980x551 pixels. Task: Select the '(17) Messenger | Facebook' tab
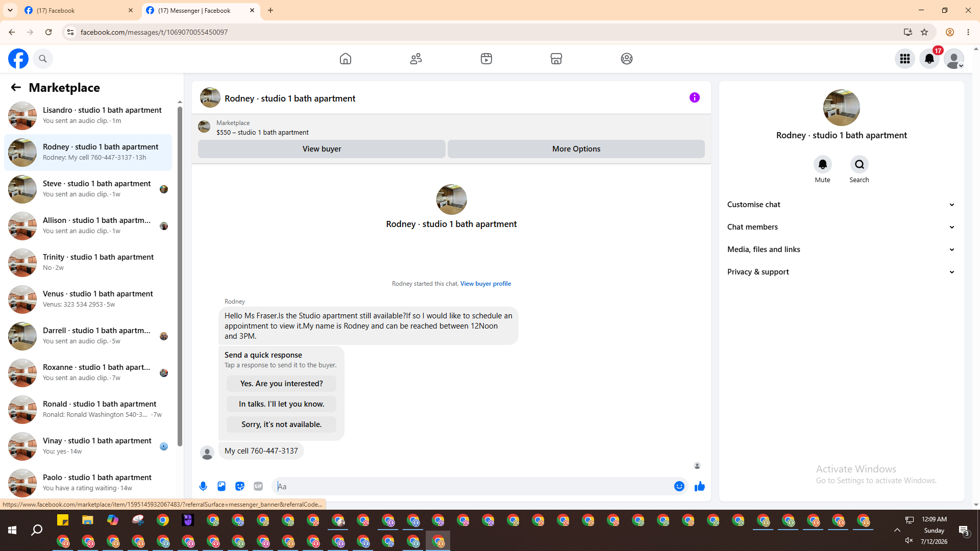pyautogui.click(x=201, y=10)
